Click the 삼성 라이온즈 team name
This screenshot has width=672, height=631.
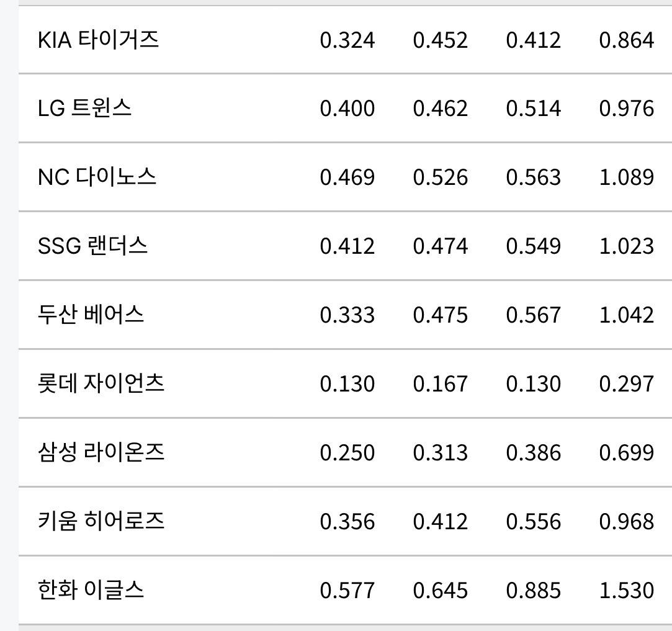[101, 452]
